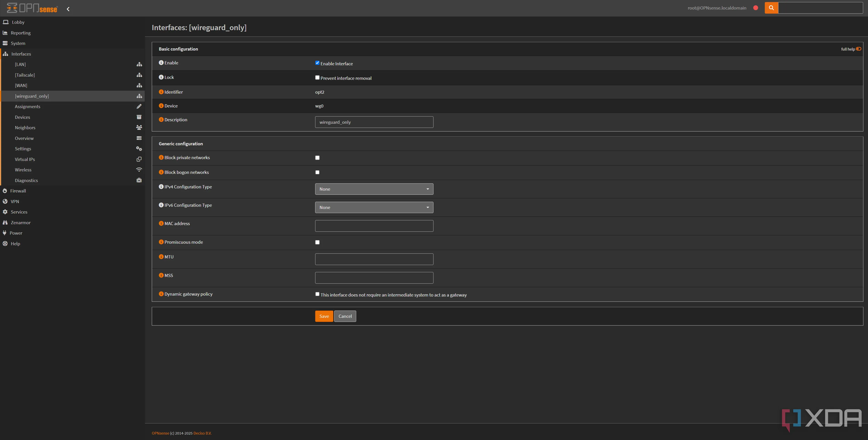This screenshot has width=868, height=440.
Task: Click the red status indicator dot
Action: tap(755, 8)
